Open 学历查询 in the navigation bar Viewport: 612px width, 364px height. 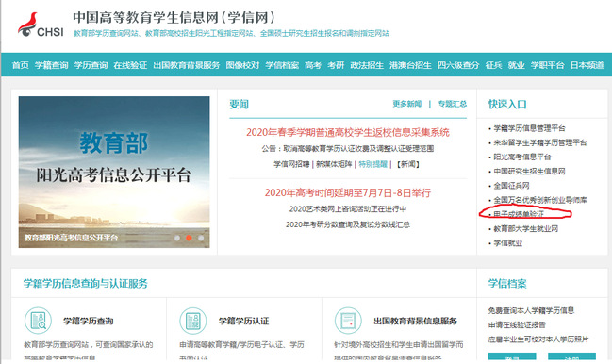(91, 65)
